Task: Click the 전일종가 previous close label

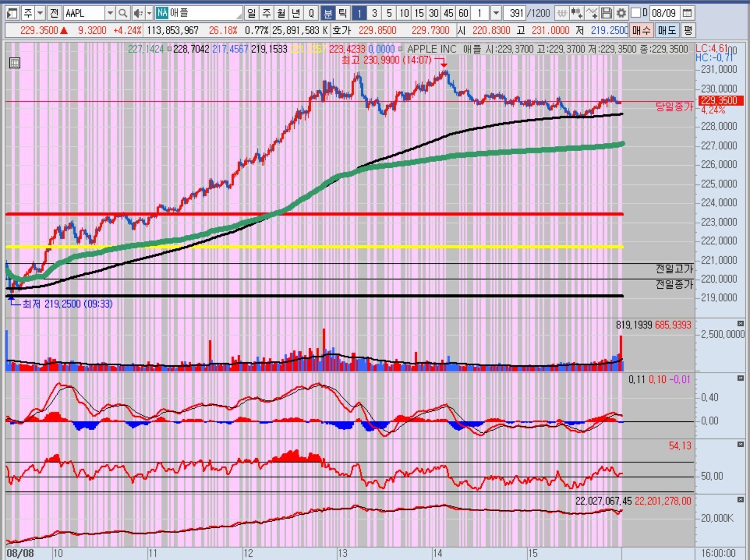Action: click(x=674, y=284)
